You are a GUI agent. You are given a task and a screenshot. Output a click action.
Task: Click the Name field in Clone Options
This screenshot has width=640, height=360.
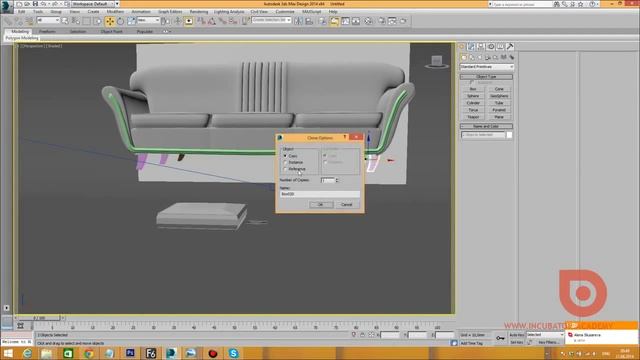[x=320, y=194]
